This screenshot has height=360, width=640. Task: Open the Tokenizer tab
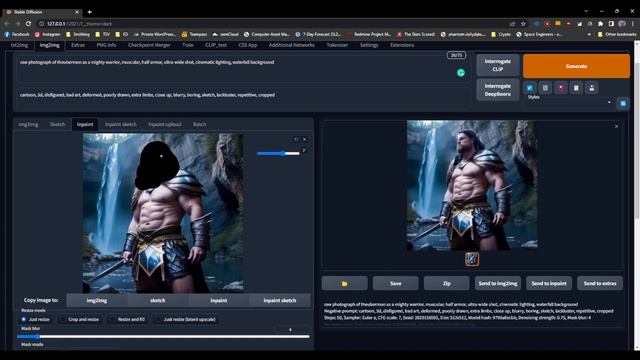(x=337, y=45)
